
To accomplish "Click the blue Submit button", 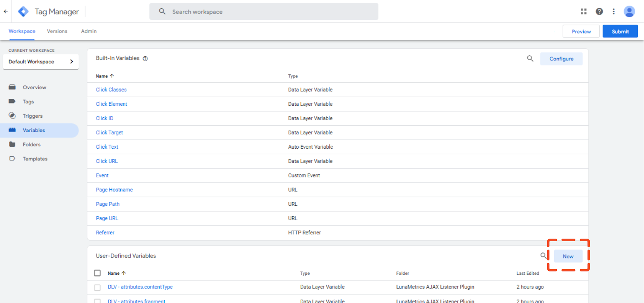I will tap(620, 31).
